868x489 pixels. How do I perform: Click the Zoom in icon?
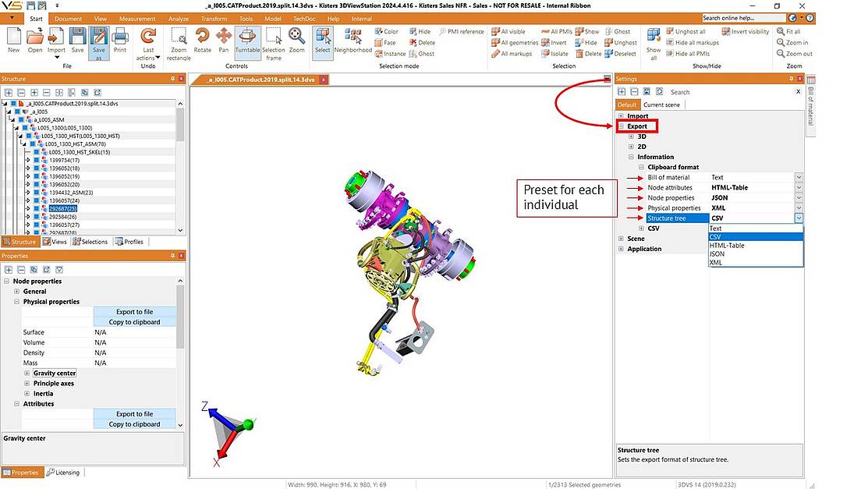(792, 43)
